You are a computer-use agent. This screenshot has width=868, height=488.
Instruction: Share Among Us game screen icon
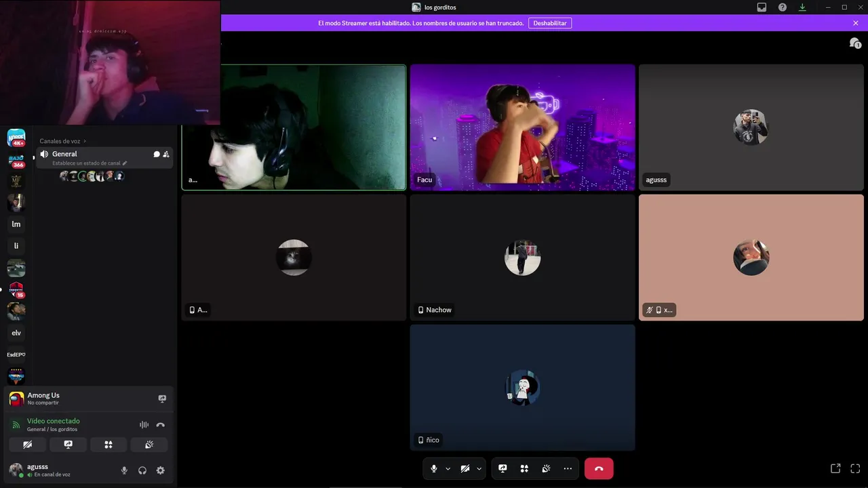click(x=162, y=399)
